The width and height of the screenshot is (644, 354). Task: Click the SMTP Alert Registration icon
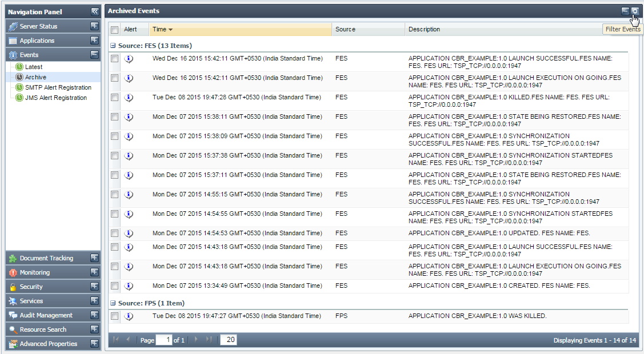coord(19,87)
